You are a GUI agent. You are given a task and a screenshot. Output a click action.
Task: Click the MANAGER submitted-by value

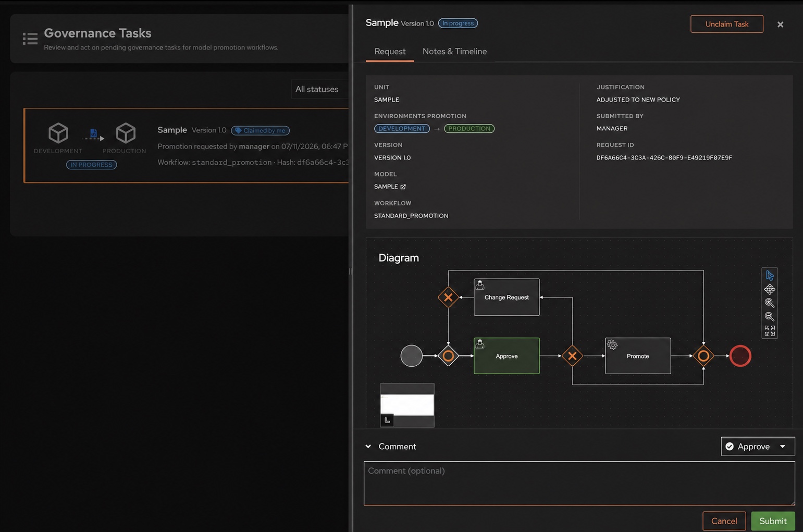[x=612, y=128]
